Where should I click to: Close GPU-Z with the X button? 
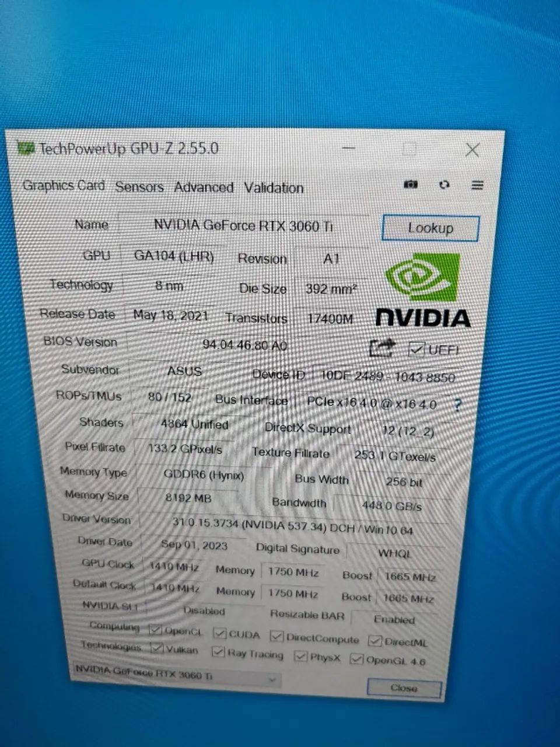472,150
